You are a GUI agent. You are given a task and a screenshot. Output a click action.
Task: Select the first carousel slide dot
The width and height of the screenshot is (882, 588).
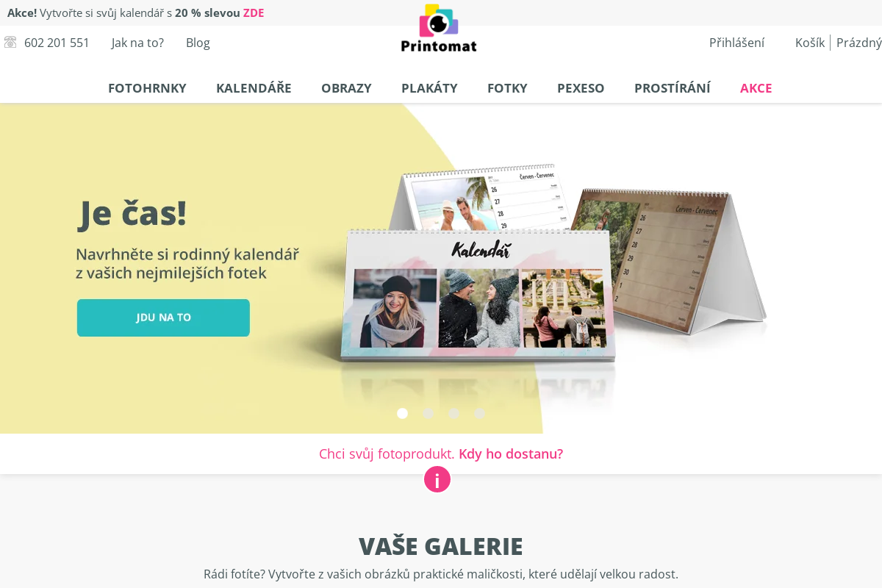coord(402,413)
